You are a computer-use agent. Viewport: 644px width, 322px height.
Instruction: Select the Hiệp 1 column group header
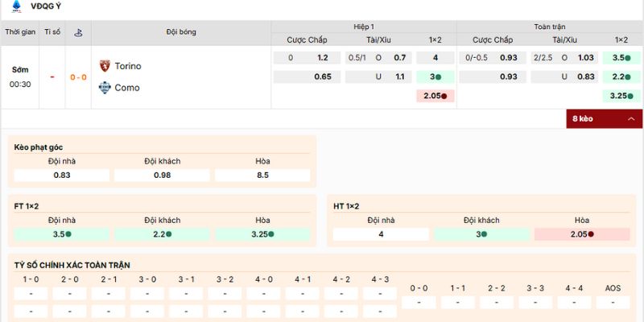click(363, 27)
